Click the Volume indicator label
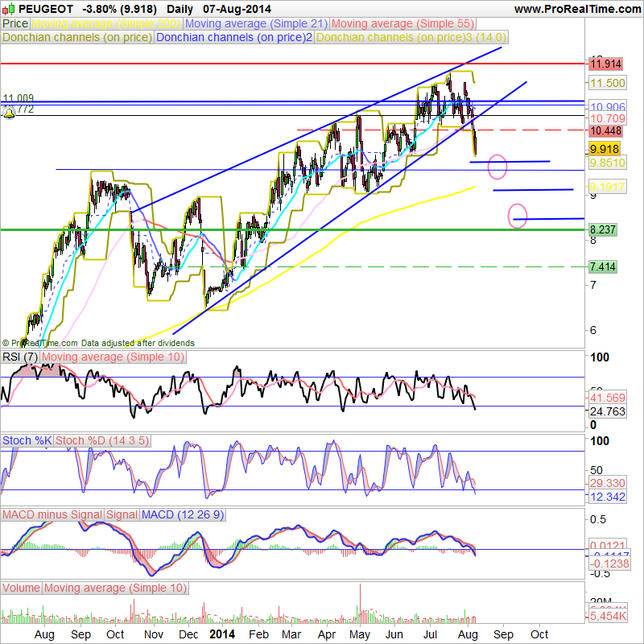 tap(21, 588)
